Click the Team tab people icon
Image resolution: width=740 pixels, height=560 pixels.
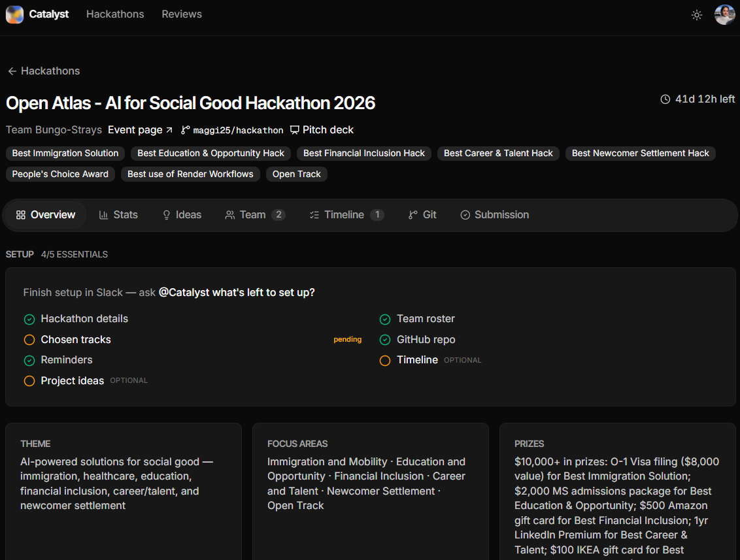(x=230, y=215)
